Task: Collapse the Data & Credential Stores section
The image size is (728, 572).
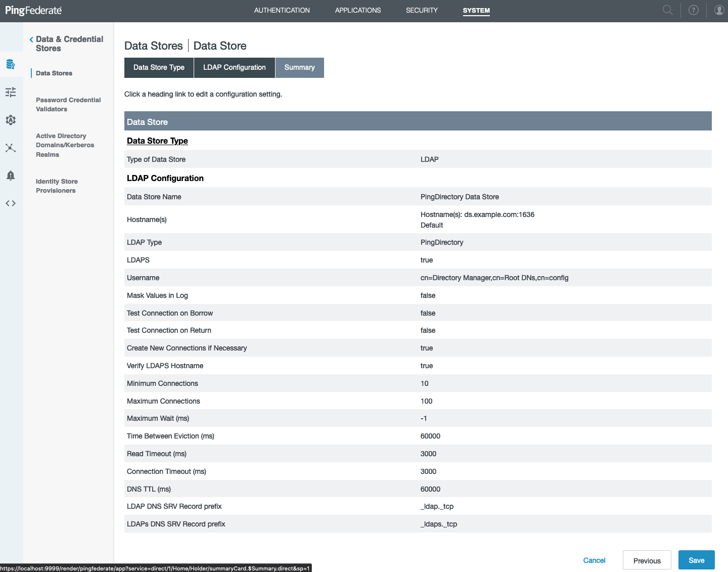Action: pyautogui.click(x=31, y=39)
